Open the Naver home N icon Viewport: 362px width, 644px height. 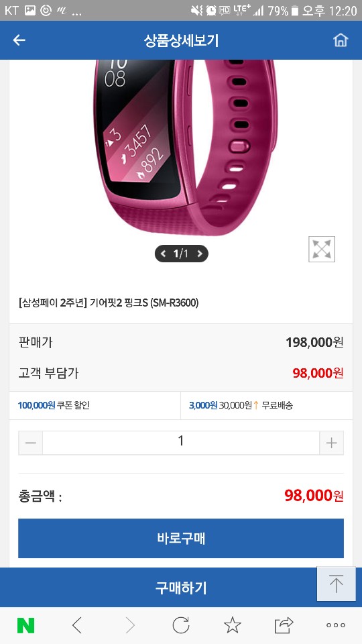coord(25,625)
